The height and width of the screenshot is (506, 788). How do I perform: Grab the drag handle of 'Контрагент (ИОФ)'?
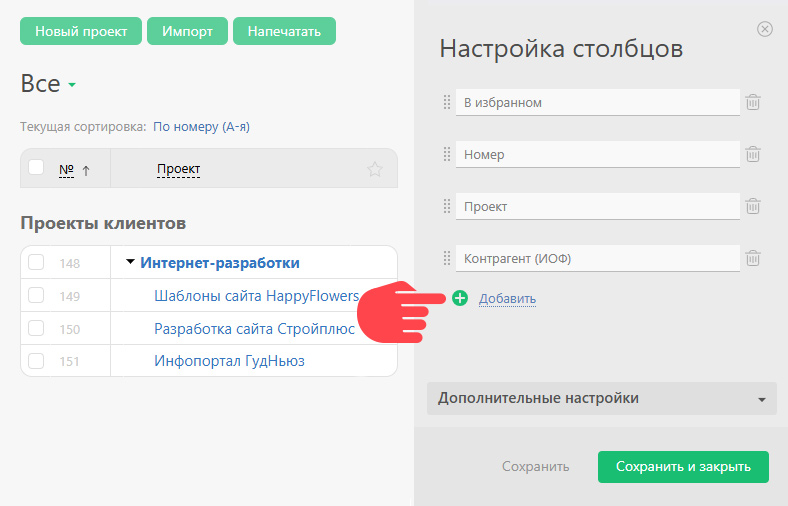(447, 258)
